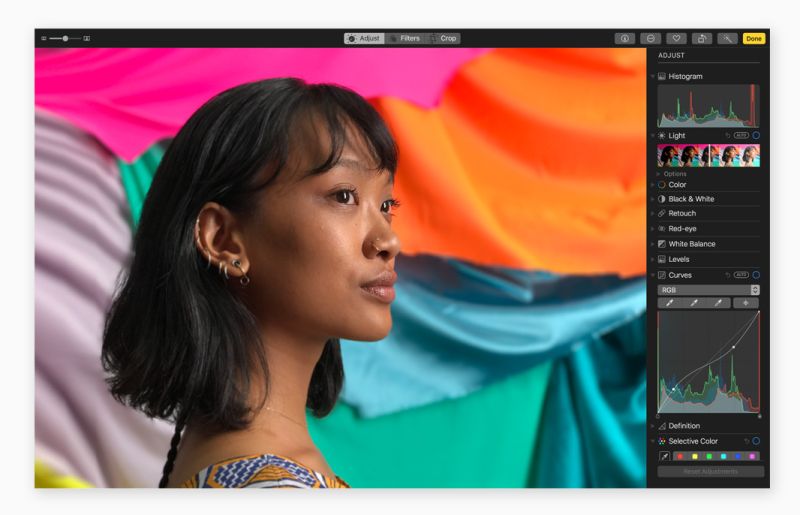Click the Light AUTO button

[741, 135]
